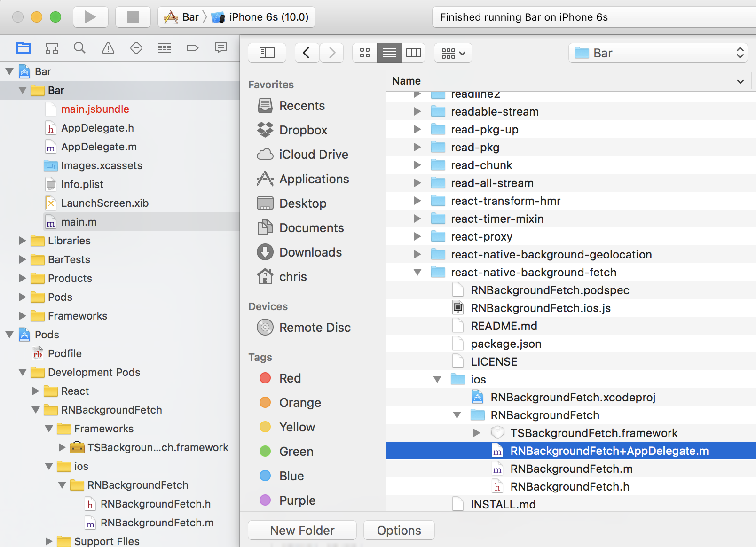This screenshot has height=547, width=756.
Task: Open Recents in Favorites sidebar
Action: point(291,106)
